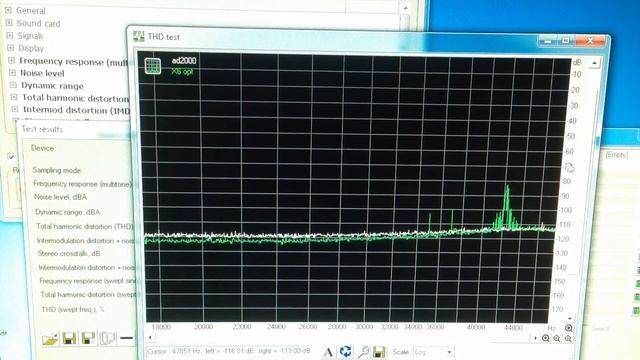The width and height of the screenshot is (640, 360).
Task: Click the last magnifier in the bottom-right zoom row
Action: (x=568, y=338)
